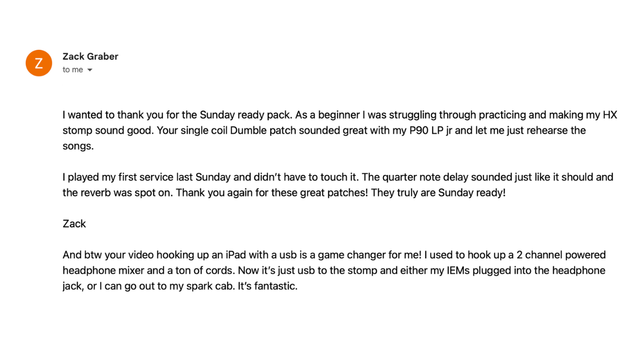Click the 'Zack' signature line
Screen dimensions: 644x362
tap(74, 224)
